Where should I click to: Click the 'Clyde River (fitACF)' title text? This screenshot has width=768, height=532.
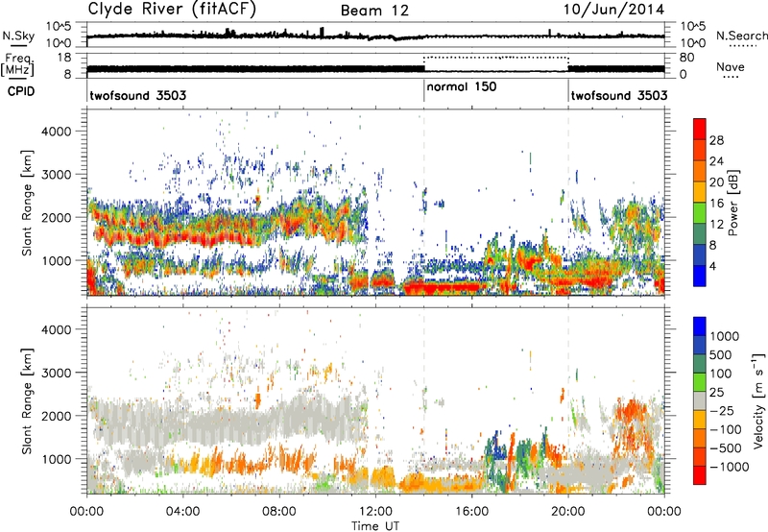[172, 9]
